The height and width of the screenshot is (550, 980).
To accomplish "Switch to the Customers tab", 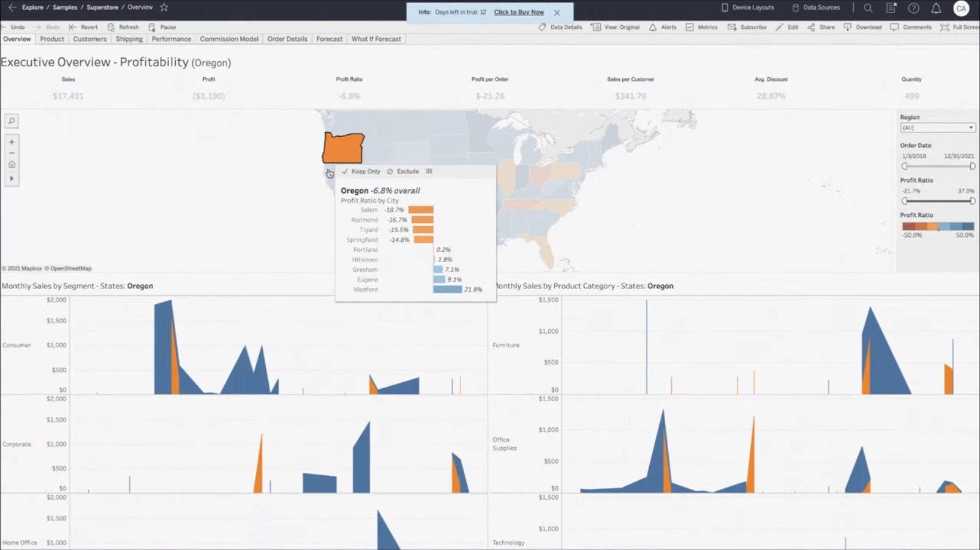I will tap(90, 39).
